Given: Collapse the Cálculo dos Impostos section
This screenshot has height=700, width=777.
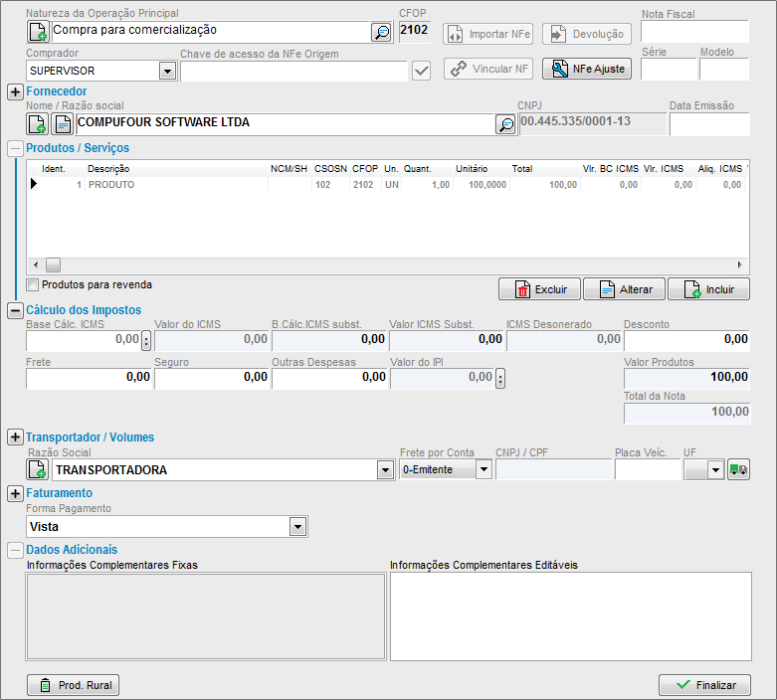Looking at the screenshot, I should (x=15, y=310).
